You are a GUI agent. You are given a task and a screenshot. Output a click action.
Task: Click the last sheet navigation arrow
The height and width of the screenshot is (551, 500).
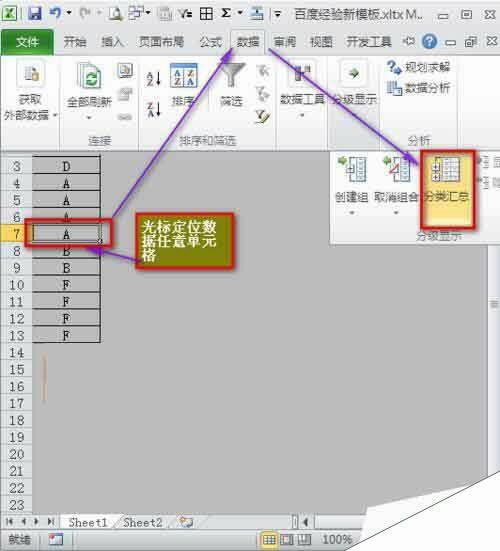pos(50,522)
